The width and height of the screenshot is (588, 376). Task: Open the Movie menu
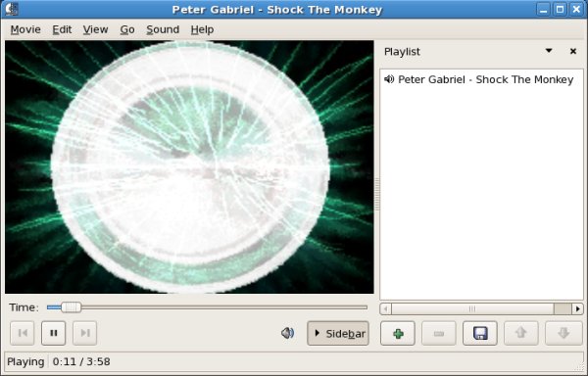(25, 29)
